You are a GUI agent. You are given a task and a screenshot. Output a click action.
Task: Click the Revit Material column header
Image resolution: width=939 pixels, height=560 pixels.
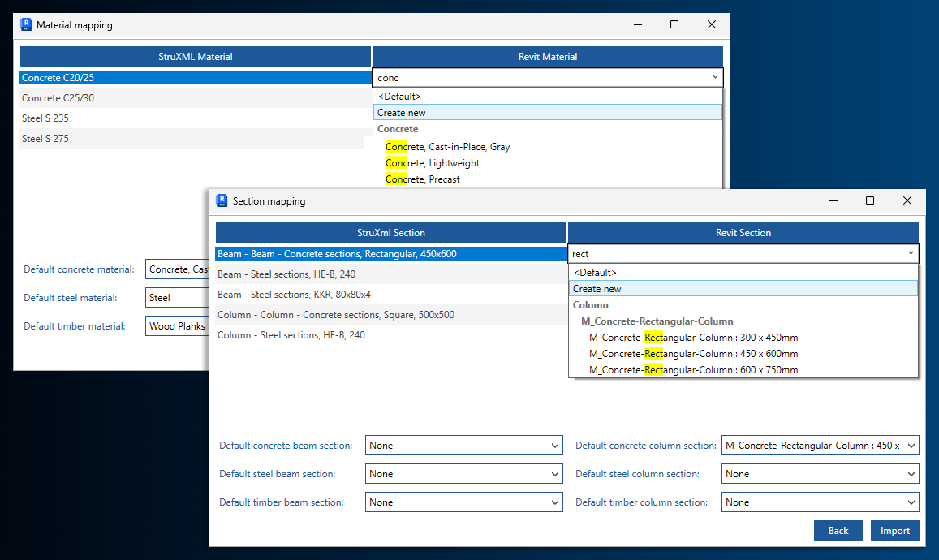coord(547,57)
